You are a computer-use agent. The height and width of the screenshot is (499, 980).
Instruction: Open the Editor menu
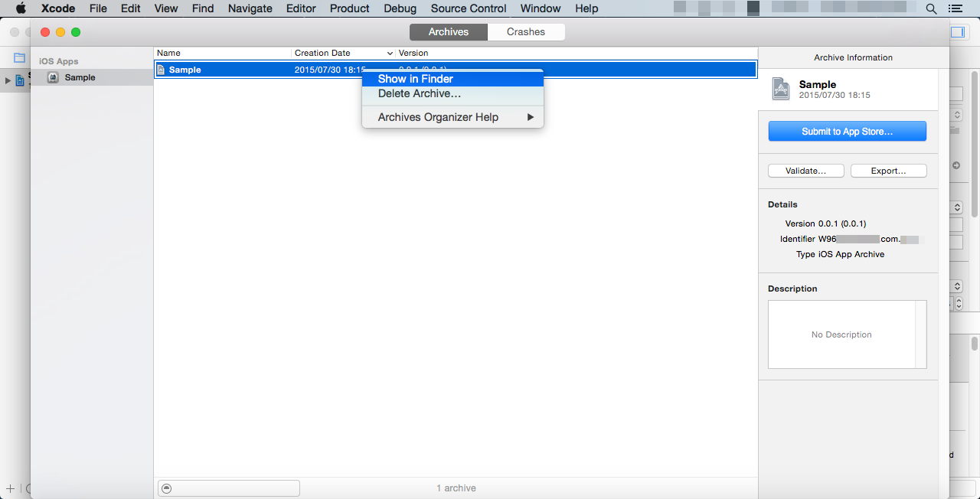[x=301, y=8]
